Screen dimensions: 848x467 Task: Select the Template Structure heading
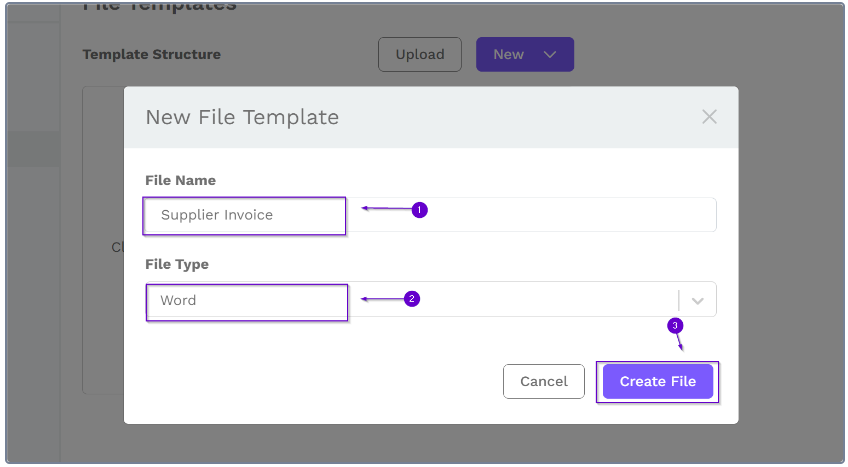151,55
